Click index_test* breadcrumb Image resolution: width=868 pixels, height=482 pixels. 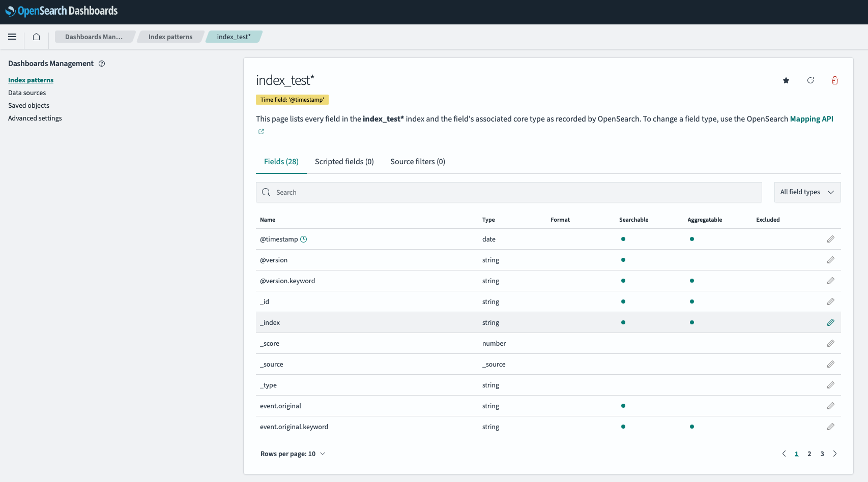pos(234,37)
